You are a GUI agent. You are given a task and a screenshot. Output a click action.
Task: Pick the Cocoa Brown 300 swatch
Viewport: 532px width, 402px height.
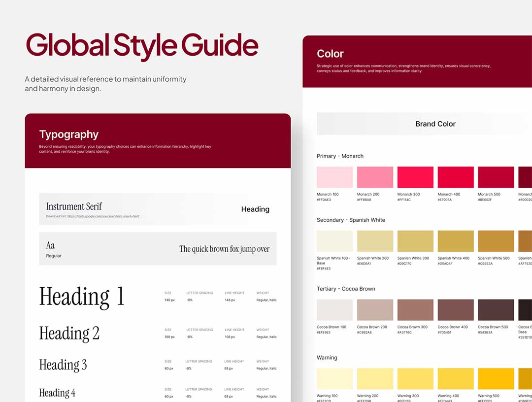click(415, 310)
